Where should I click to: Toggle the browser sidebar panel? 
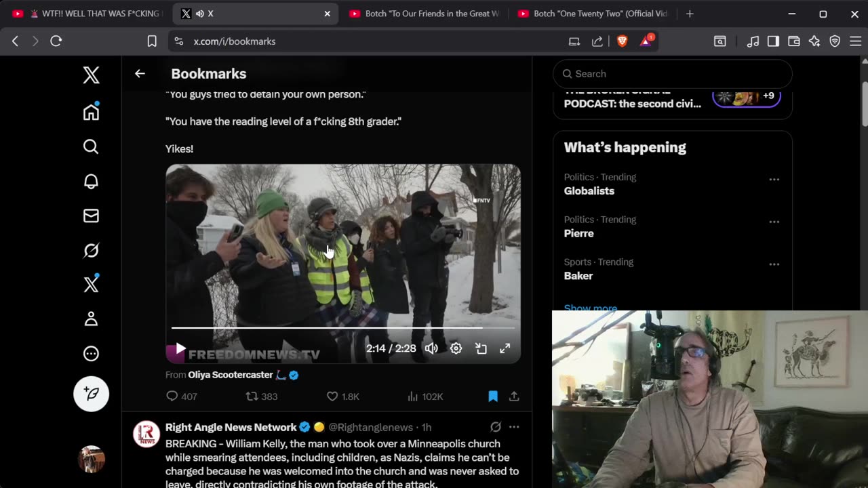pyautogui.click(x=773, y=41)
